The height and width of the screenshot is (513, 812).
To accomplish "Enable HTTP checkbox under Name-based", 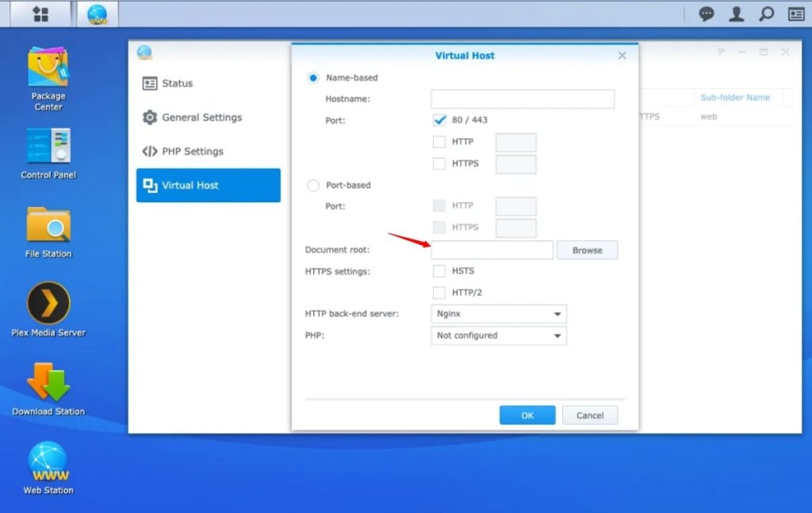I will pyautogui.click(x=439, y=142).
